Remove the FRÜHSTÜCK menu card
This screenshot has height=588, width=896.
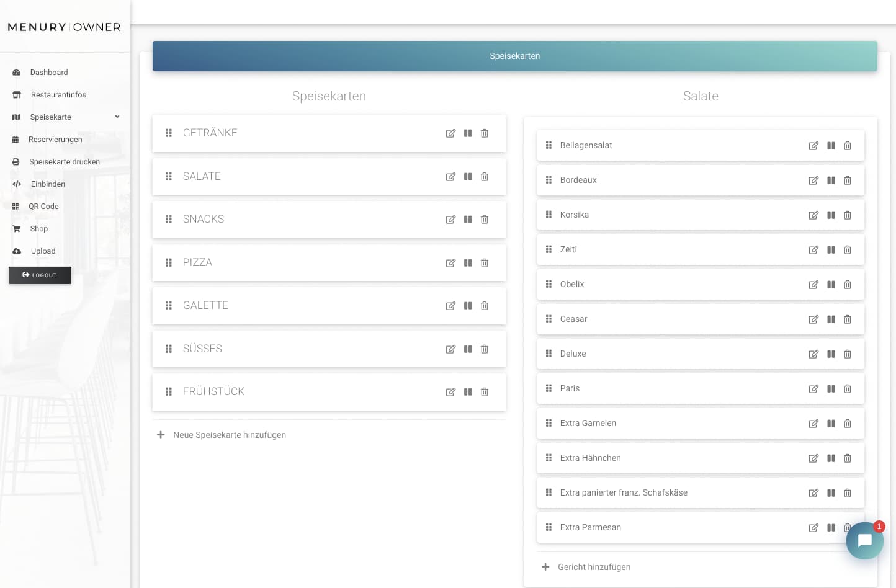click(x=485, y=392)
